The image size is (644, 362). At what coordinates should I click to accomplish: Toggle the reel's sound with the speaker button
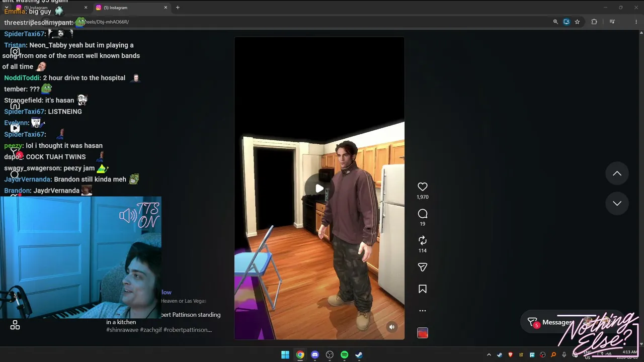392,327
